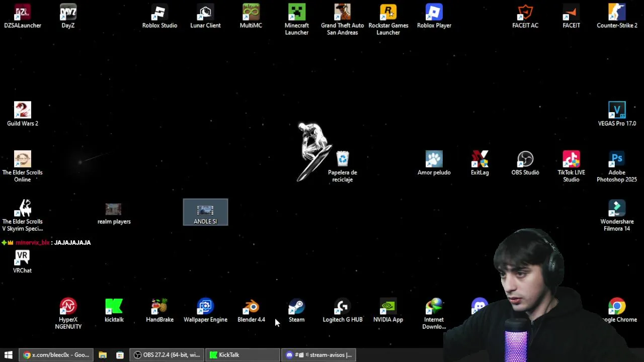
Task: Select the realm players video file
Action: pos(114,213)
